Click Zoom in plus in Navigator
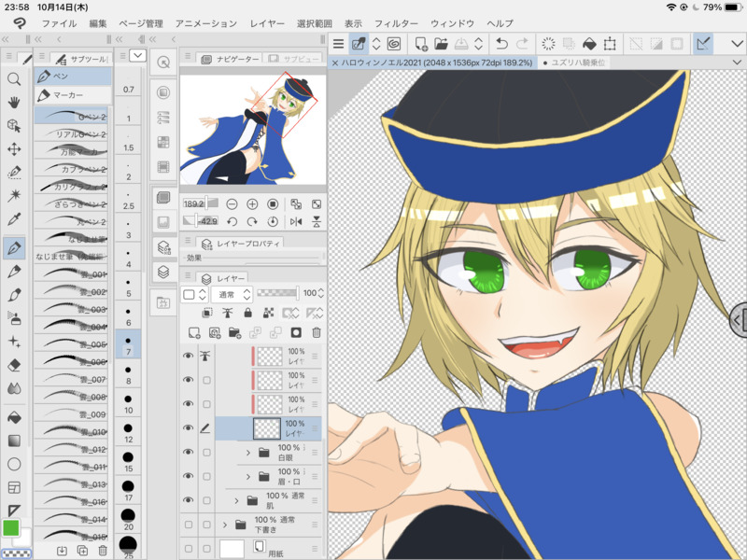This screenshot has width=747, height=560. tap(252, 204)
